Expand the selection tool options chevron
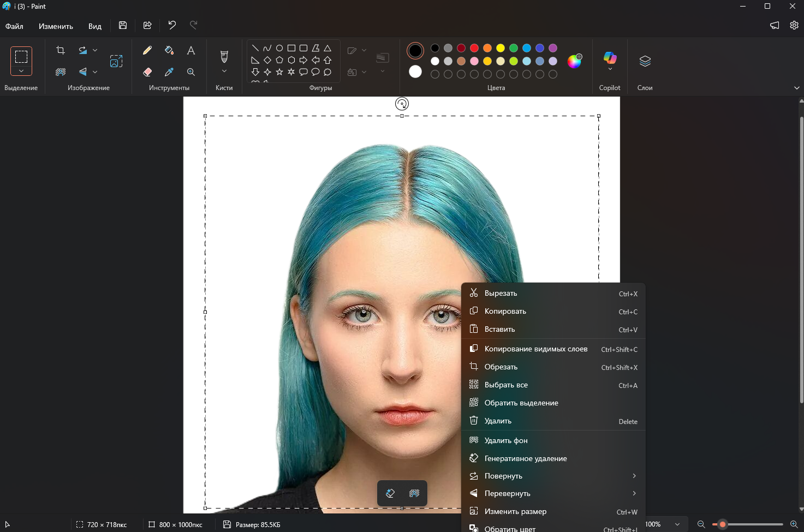The height and width of the screenshot is (532, 804). click(x=21, y=71)
